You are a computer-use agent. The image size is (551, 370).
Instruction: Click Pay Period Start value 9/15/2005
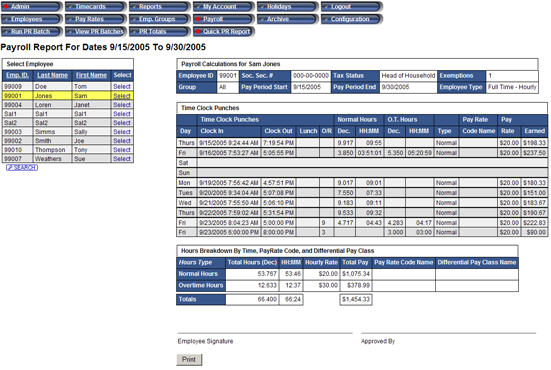307,87
